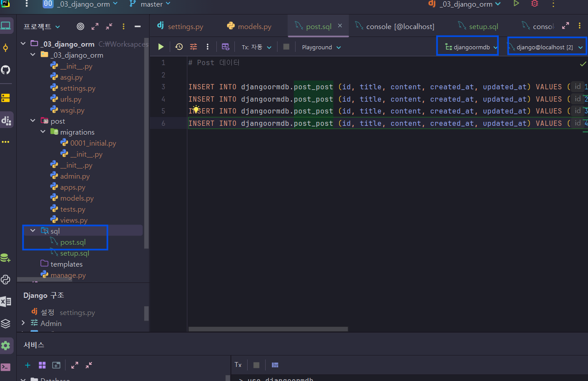
Task: Open the Terminal tool window icon
Action: (6, 367)
